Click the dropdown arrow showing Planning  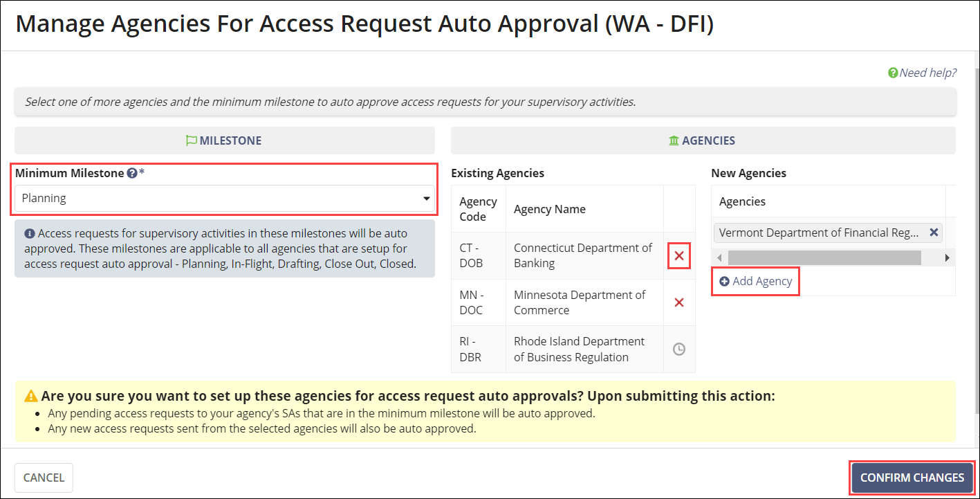(427, 197)
